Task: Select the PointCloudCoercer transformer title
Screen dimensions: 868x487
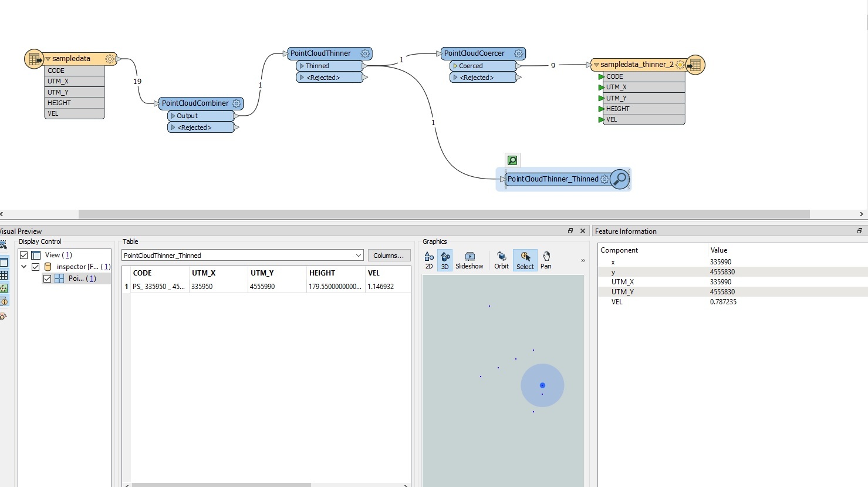Action: (474, 53)
